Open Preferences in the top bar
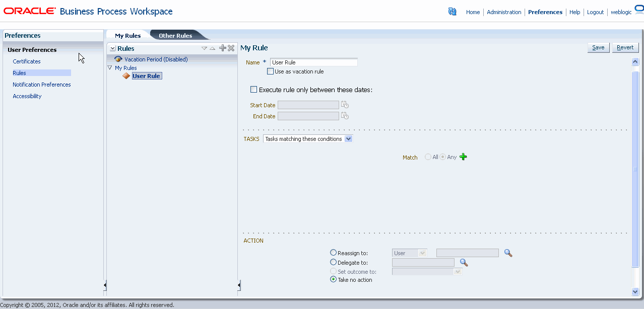 545,12
